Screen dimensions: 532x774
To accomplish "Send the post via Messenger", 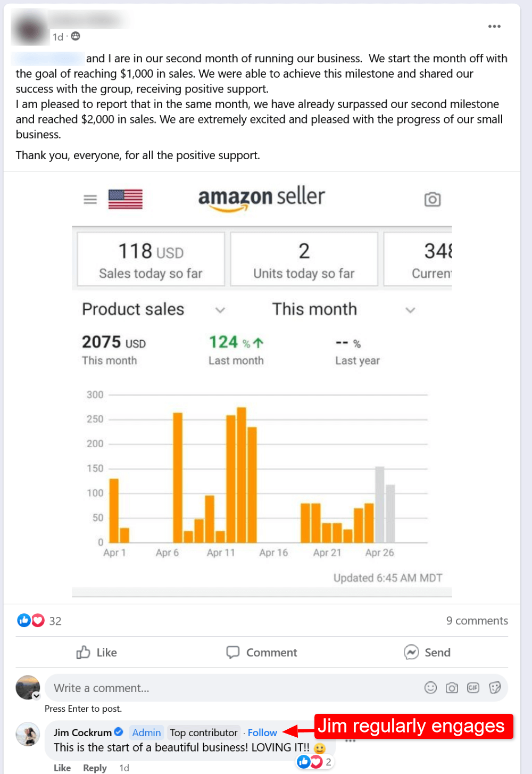I will point(427,653).
